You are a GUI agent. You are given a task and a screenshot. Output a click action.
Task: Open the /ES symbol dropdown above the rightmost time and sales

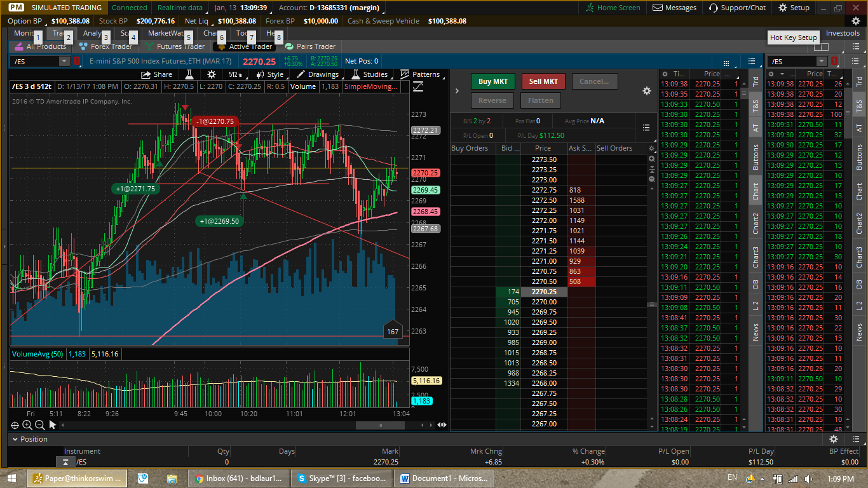[x=822, y=62]
